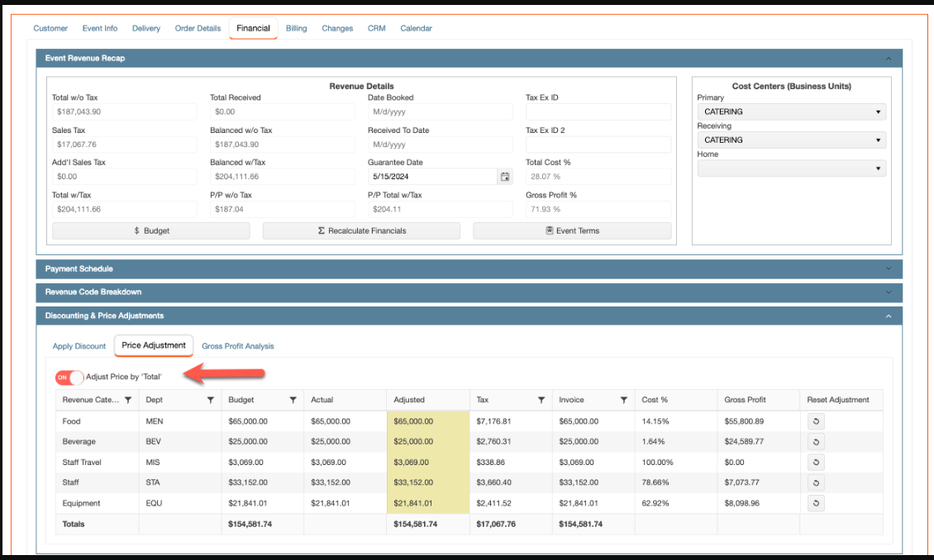
Task: Open filter on Revenue Category column
Action: click(x=128, y=400)
